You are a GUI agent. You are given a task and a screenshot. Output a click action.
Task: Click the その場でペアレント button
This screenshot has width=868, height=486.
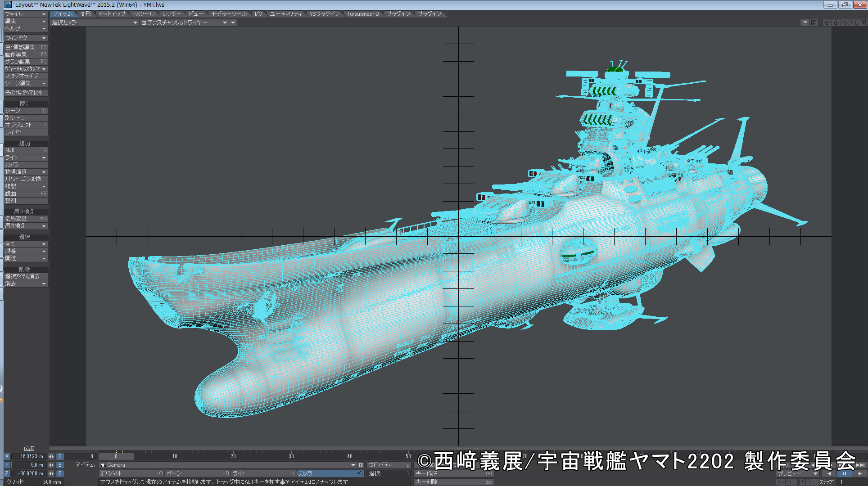point(26,93)
